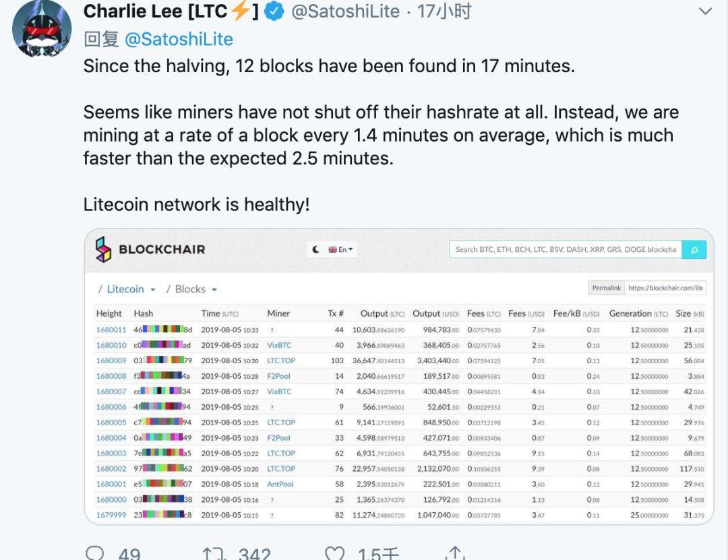Open the ViaBTC miner link for block 1680010
Screen dimensions: 728x560
tap(279, 345)
